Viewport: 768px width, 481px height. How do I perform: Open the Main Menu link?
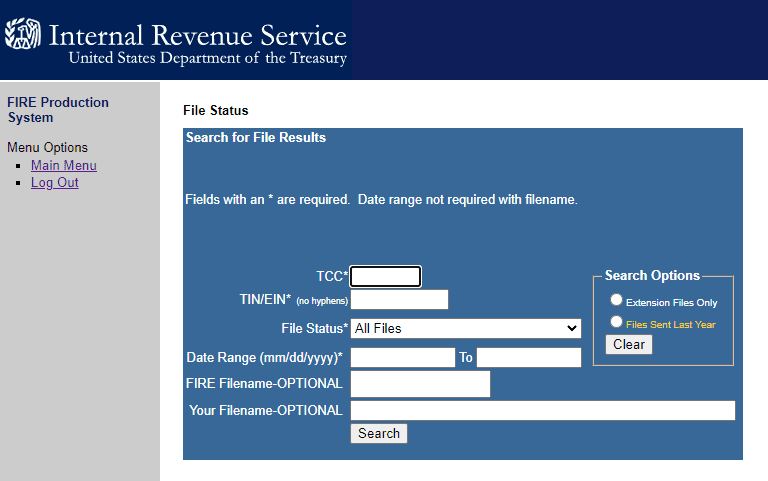64,166
